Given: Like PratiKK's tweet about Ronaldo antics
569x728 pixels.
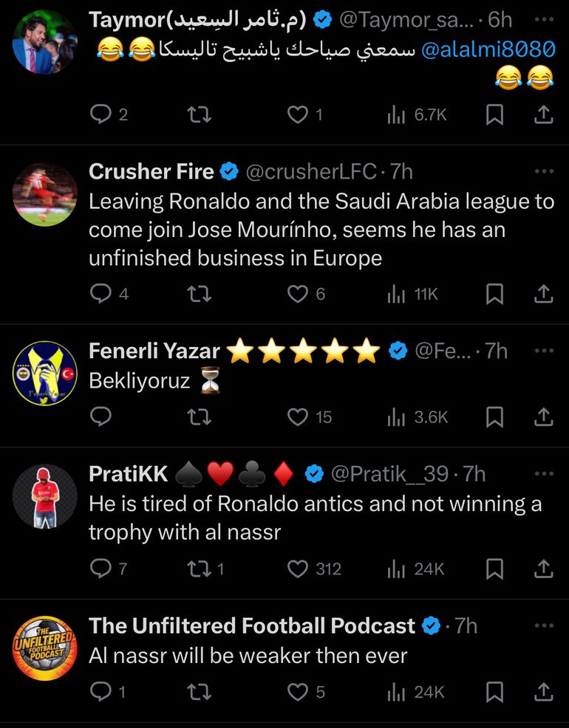Looking at the screenshot, I should click(x=297, y=569).
